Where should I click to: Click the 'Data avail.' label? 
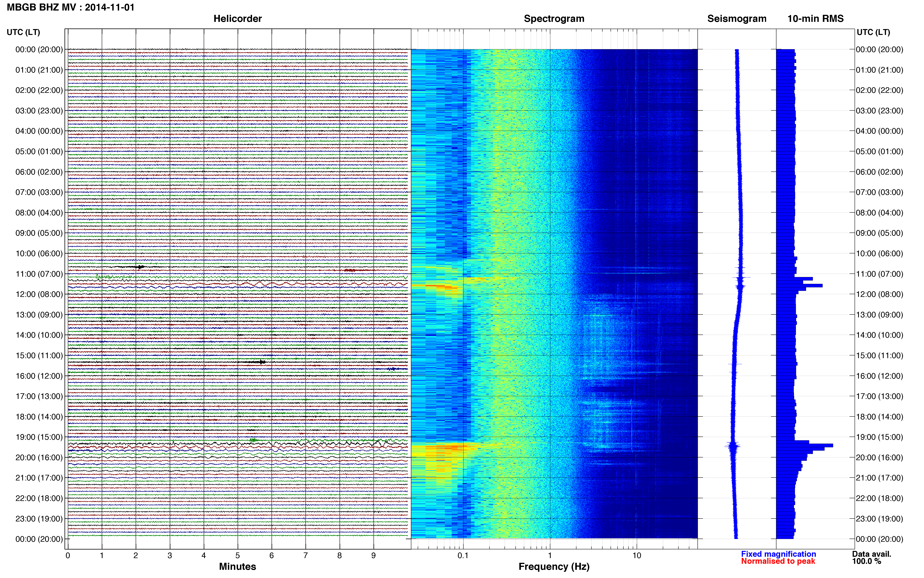pos(872,554)
